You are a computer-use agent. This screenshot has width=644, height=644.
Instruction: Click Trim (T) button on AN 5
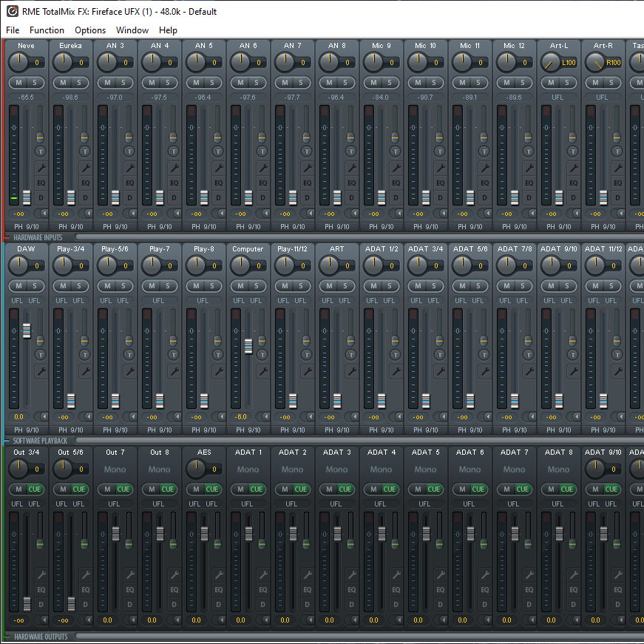[x=218, y=152]
